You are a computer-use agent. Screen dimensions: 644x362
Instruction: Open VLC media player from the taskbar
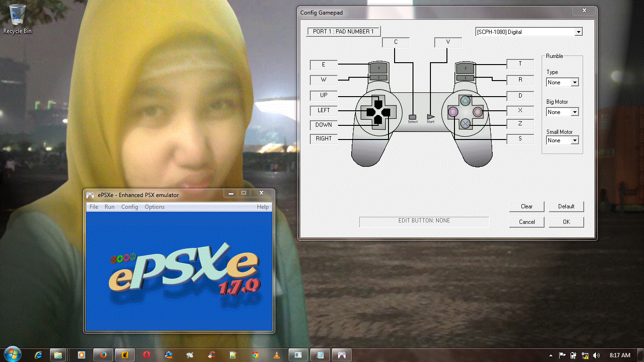[x=277, y=355]
